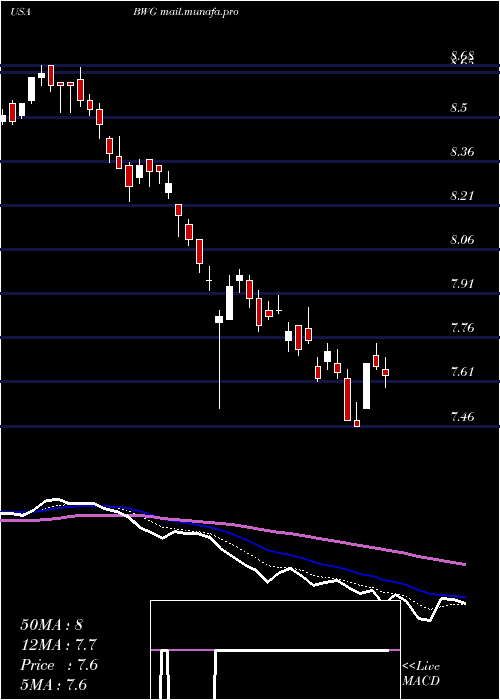Click the last candlestick on the chart

click(x=386, y=372)
